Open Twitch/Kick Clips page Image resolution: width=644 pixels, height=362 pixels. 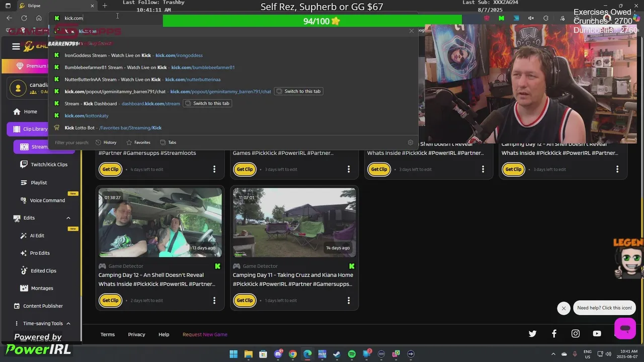pos(43,164)
